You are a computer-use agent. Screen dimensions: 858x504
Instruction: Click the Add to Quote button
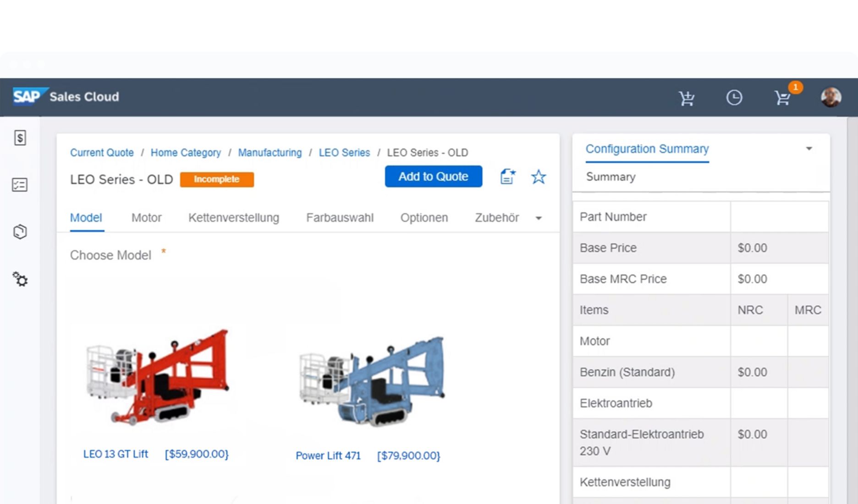433,176
